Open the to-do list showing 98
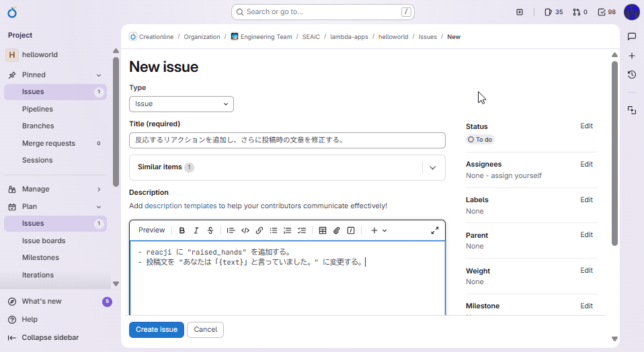 (606, 12)
